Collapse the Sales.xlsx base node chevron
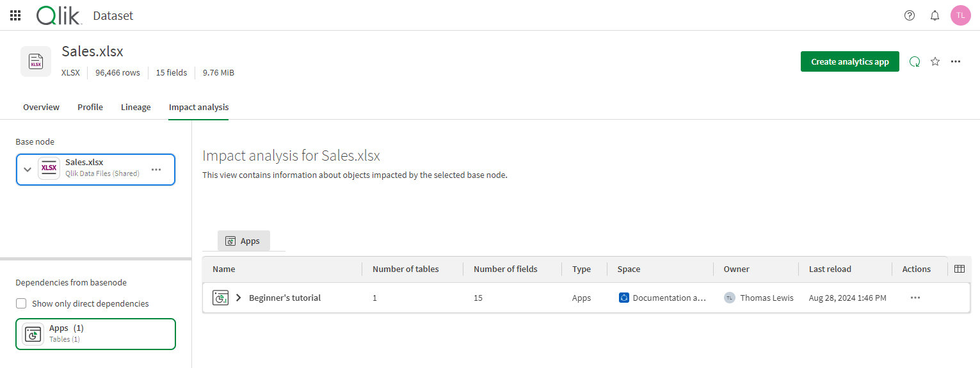980x368 pixels. 28,170
